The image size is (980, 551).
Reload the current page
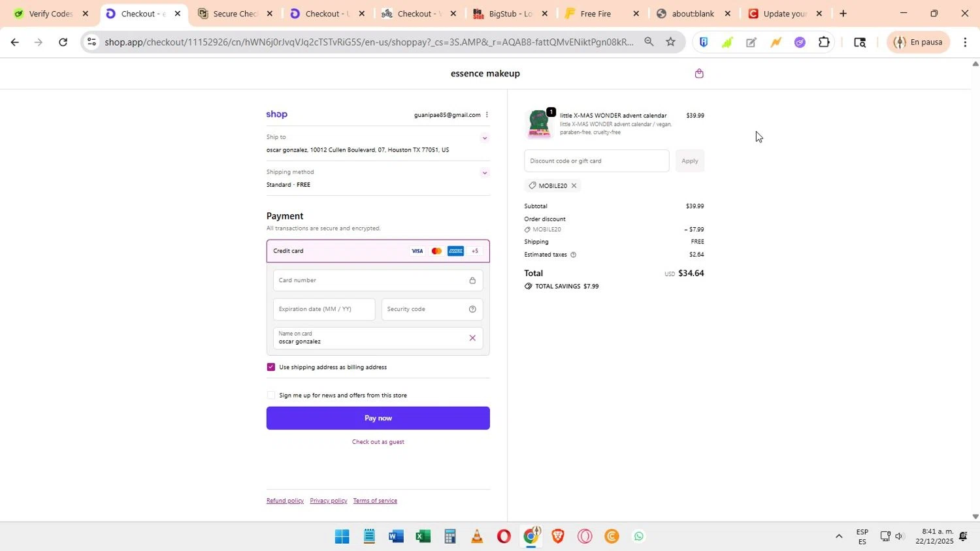point(63,42)
